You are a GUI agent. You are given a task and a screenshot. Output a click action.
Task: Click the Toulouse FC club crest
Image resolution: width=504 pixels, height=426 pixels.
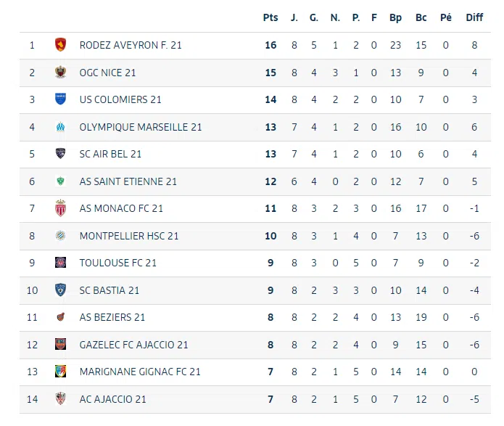click(60, 263)
